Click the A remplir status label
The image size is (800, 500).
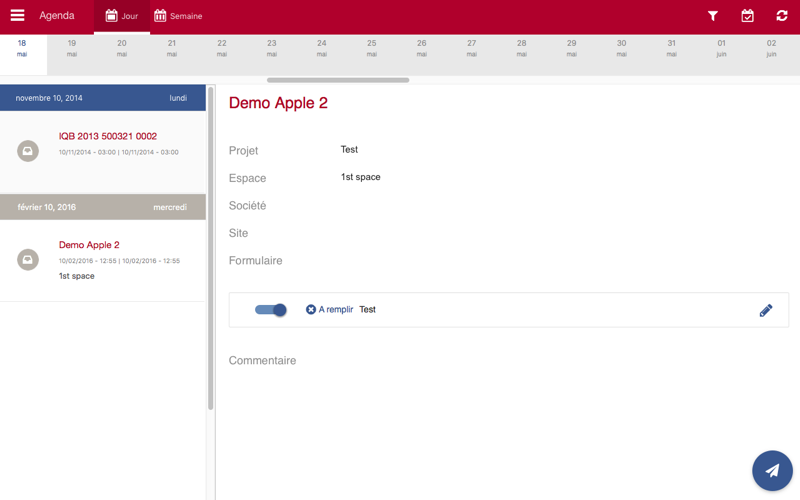pos(336,310)
